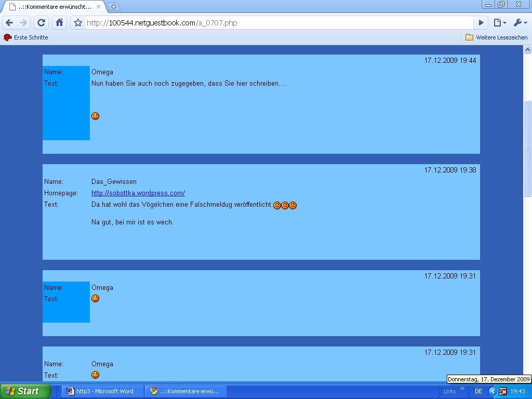Expand the Links toolbar chevron in taskbar
532x399 pixels.
tap(462, 389)
